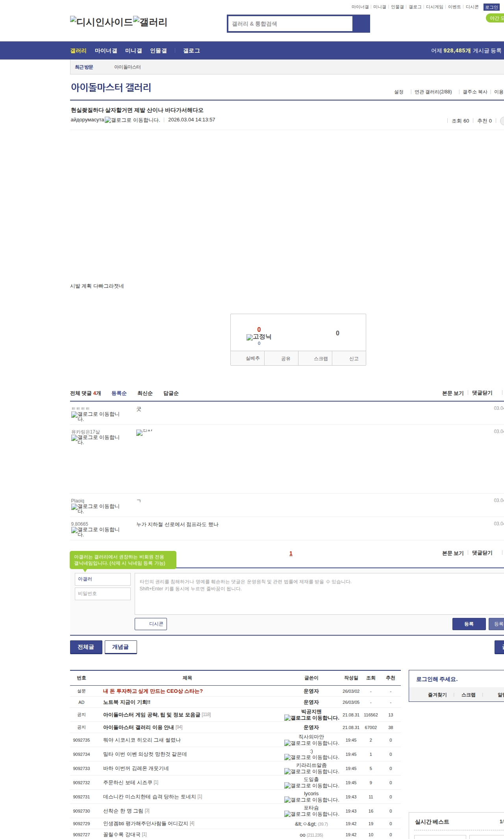The width and height of the screenshot is (504, 839).
Task: Open 아이돌마스터 in the 최근 방문 bar
Action: pyautogui.click(x=128, y=67)
